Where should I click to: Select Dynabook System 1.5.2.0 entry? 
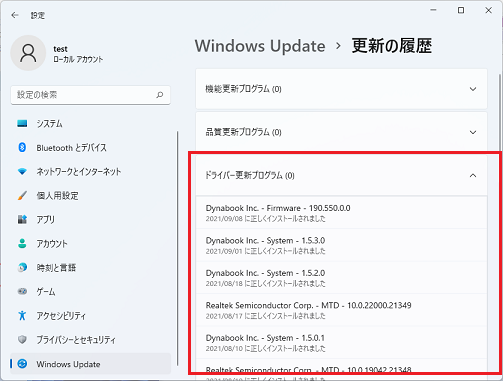341,277
